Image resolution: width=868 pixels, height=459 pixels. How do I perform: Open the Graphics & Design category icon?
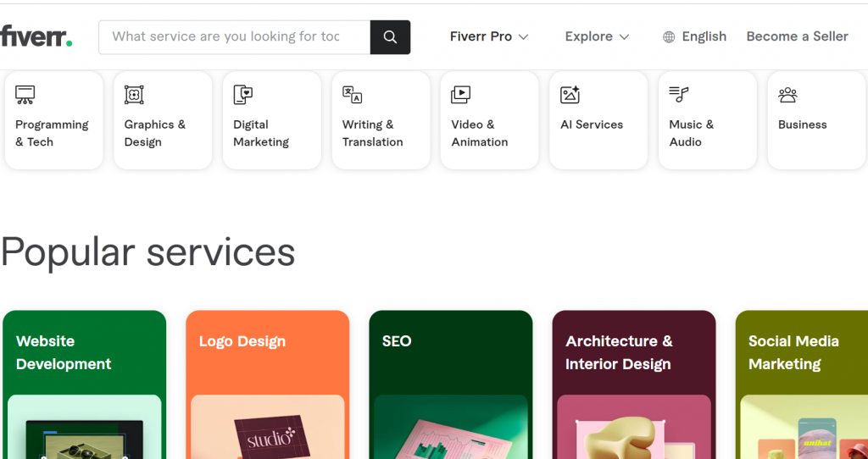point(134,95)
